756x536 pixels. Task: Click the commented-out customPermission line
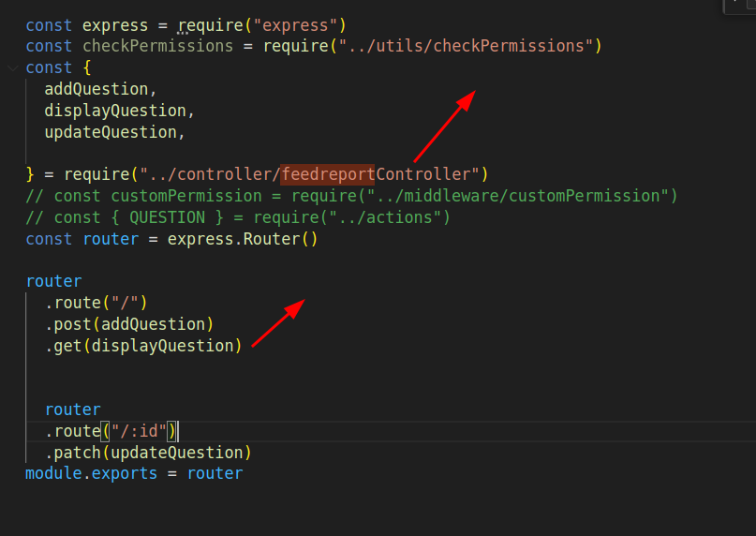(x=351, y=196)
